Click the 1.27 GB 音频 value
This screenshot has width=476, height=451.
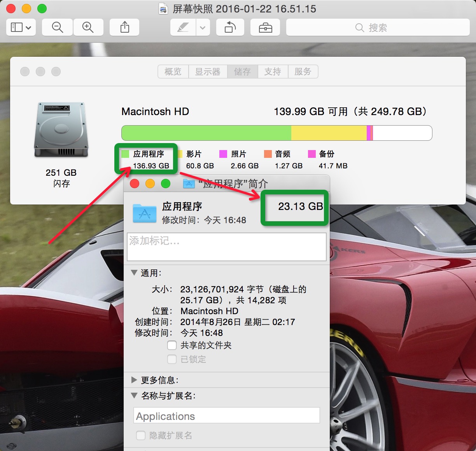point(289,166)
